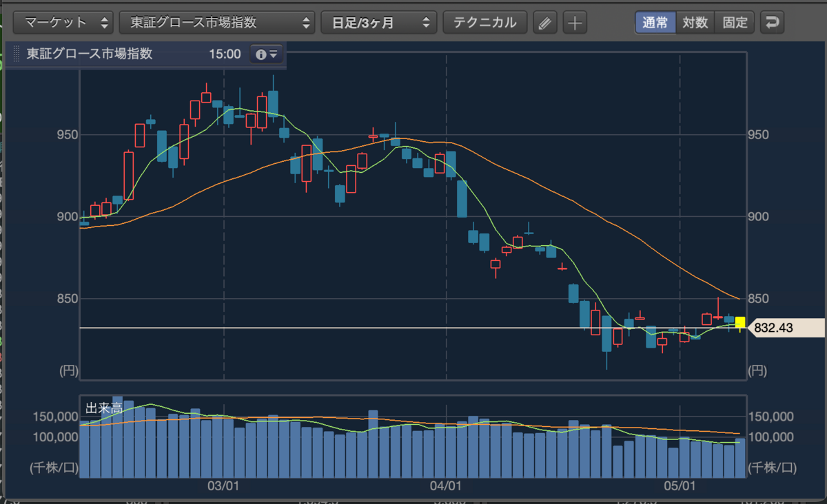Switch to 対数 logarithmic scale
Screen dimensions: 827x504
pyautogui.click(x=695, y=22)
